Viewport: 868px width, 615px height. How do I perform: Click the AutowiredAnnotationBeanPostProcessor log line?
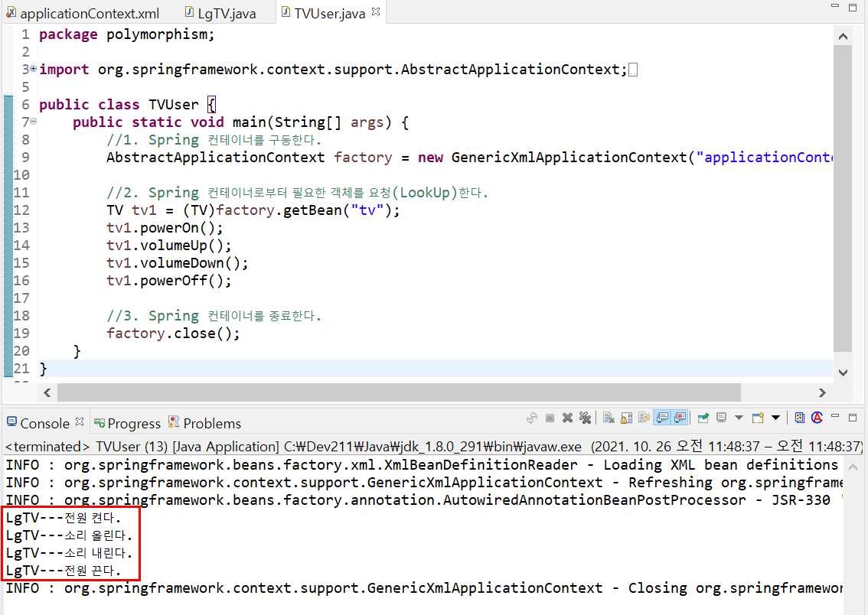pos(424,500)
